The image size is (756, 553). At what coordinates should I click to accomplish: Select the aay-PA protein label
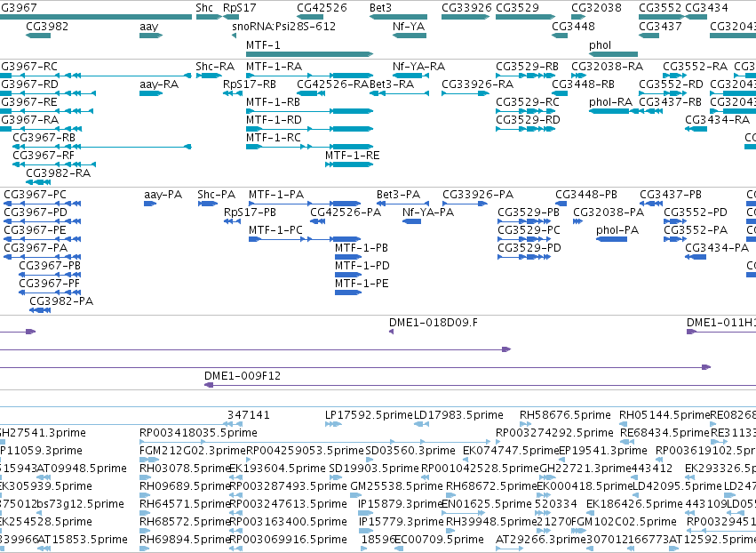click(163, 195)
